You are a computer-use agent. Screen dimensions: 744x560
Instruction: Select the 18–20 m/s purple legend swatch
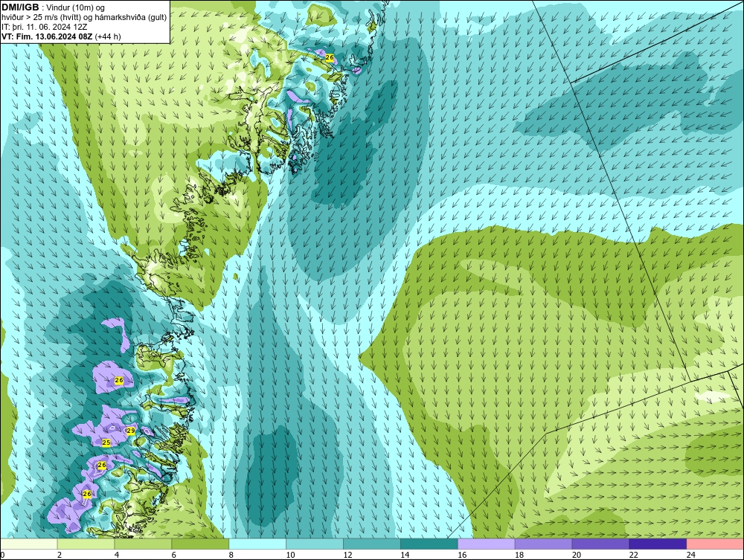pyautogui.click(x=543, y=544)
